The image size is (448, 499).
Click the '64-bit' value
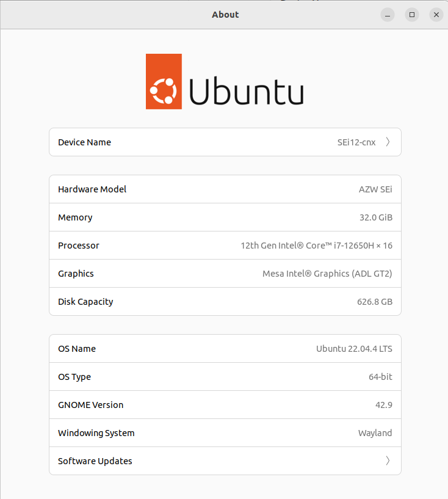click(x=380, y=377)
